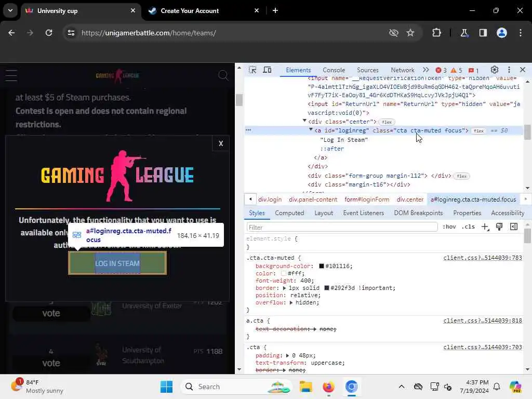The width and height of the screenshot is (532, 399).
Task: Select the Layout tab
Action: (323, 213)
